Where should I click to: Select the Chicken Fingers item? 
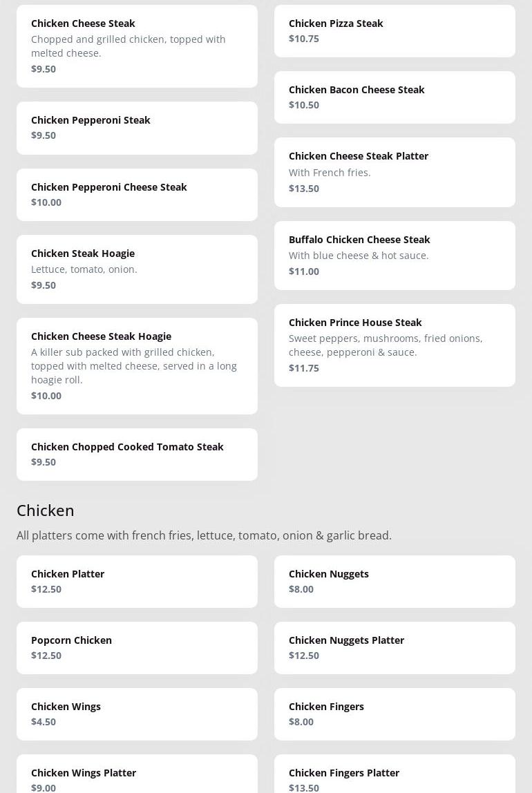[395, 714]
